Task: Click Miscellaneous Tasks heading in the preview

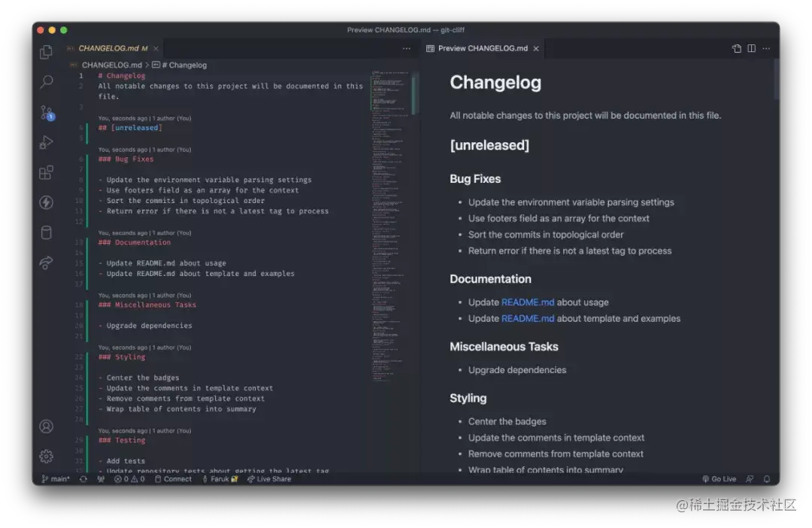Action: 504,347
